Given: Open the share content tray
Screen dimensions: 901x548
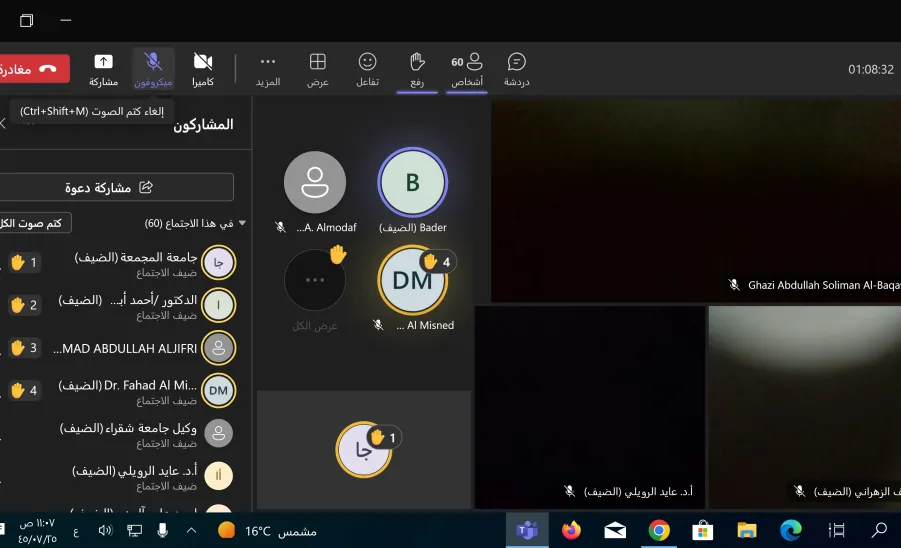Looking at the screenshot, I should click(103, 69).
